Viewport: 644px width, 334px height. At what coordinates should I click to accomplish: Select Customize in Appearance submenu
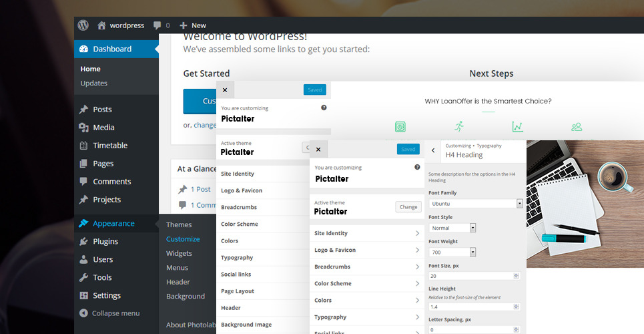click(183, 239)
